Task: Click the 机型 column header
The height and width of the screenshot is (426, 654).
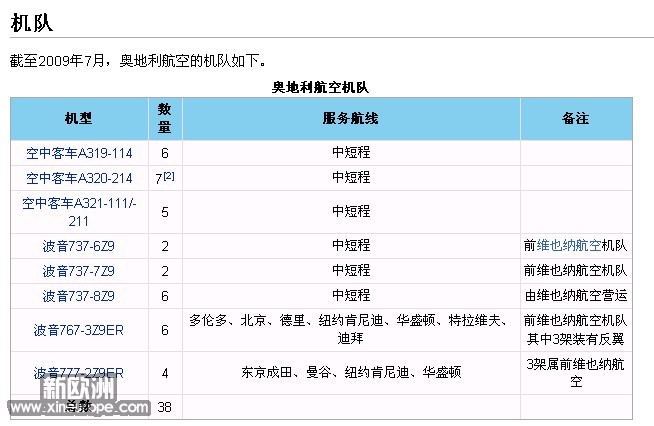Action: [x=78, y=118]
